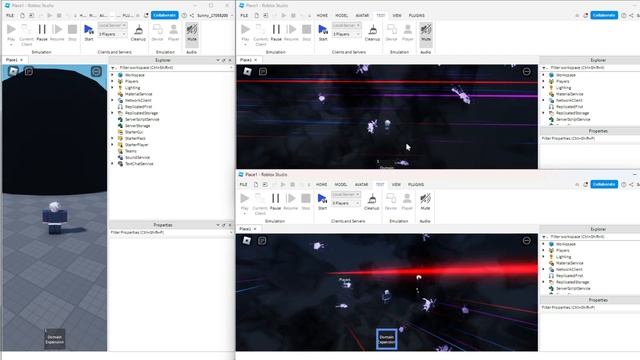Select StarterGui in left window Explorer
The image size is (640, 360).
coord(134,132)
